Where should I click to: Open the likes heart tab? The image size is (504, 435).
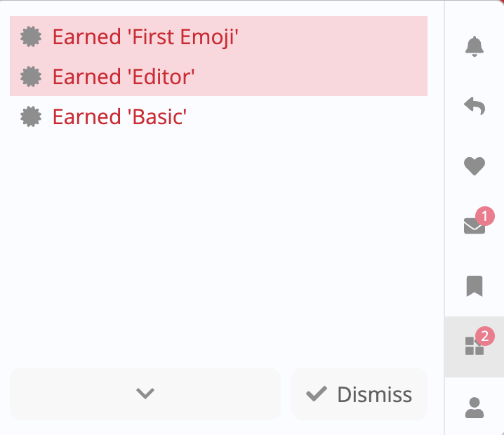coord(475,166)
